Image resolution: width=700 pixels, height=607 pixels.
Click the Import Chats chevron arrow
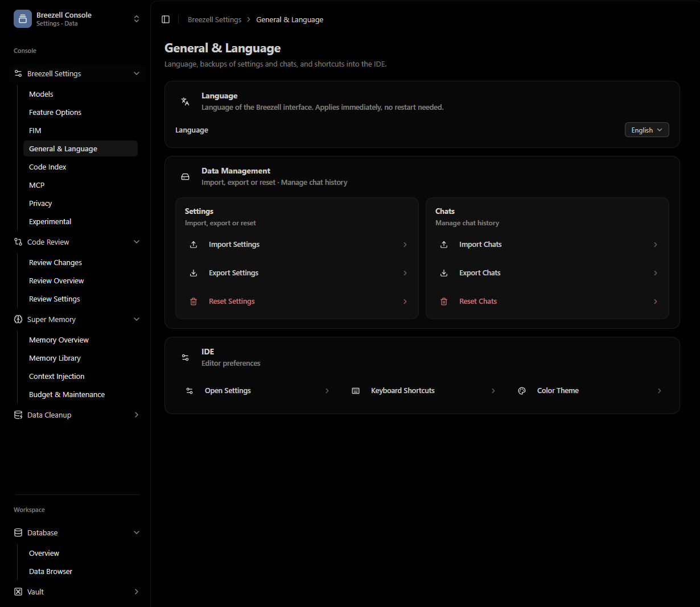pyautogui.click(x=656, y=244)
